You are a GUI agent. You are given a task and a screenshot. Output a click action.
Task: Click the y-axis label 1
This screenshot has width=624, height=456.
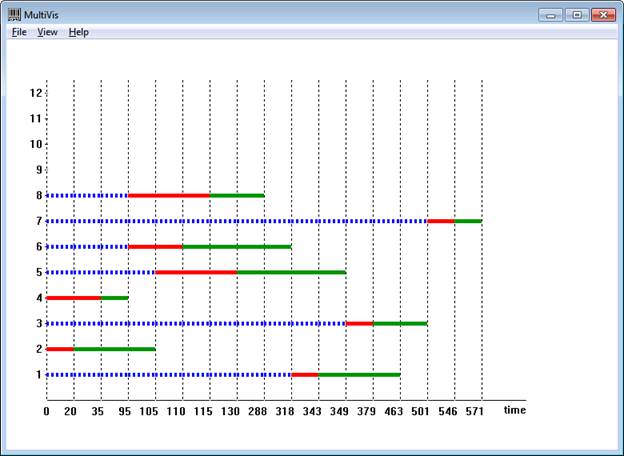click(39, 374)
